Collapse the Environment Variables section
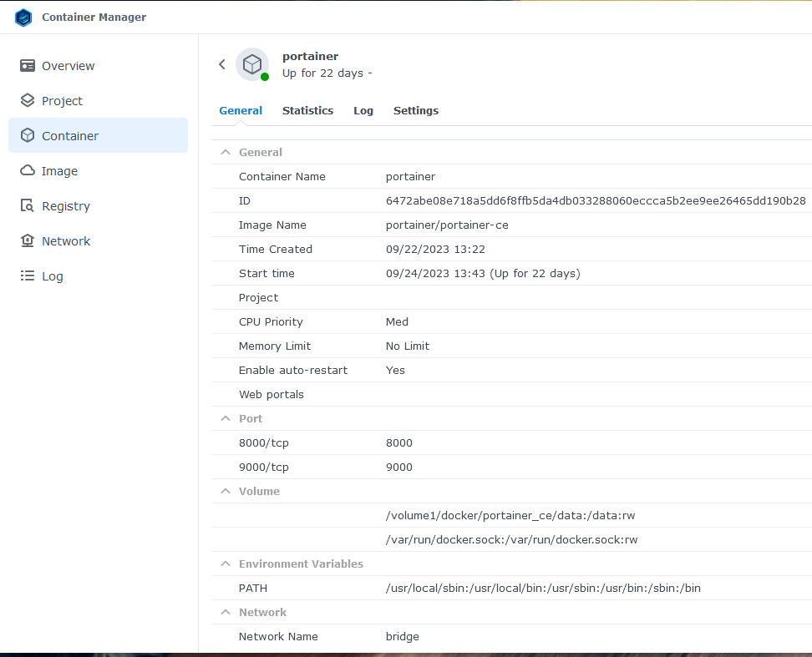Image resolution: width=812 pixels, height=657 pixels. 224,564
